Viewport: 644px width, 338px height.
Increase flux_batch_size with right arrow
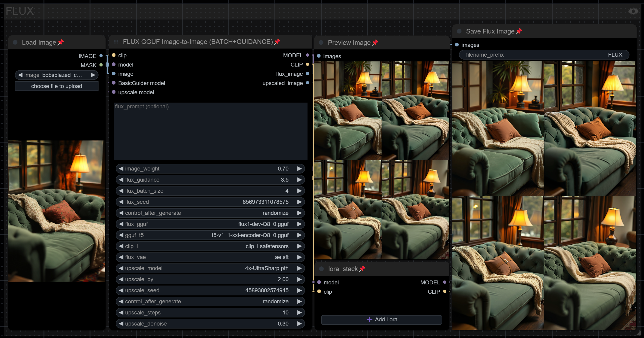tap(299, 191)
